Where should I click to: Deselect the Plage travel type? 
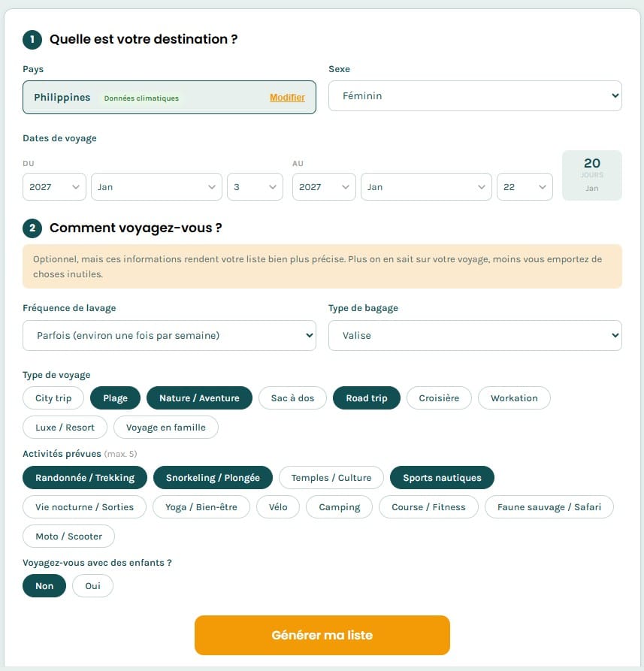point(115,397)
